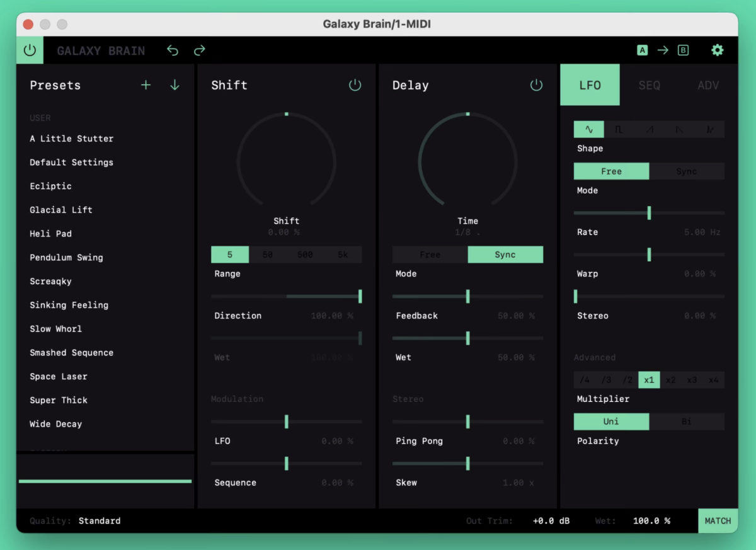Open the LFO tab
This screenshot has height=550, width=756.
coord(590,85)
